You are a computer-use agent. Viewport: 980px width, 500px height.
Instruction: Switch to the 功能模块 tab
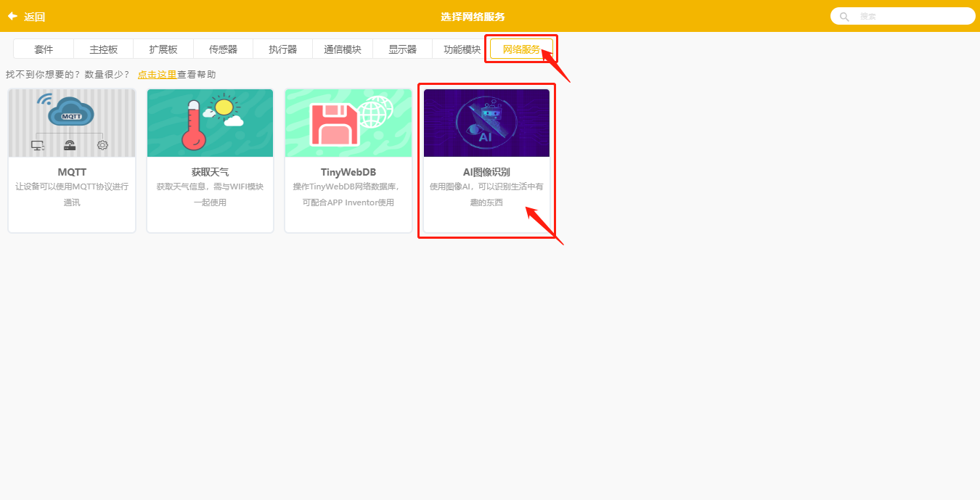point(462,49)
